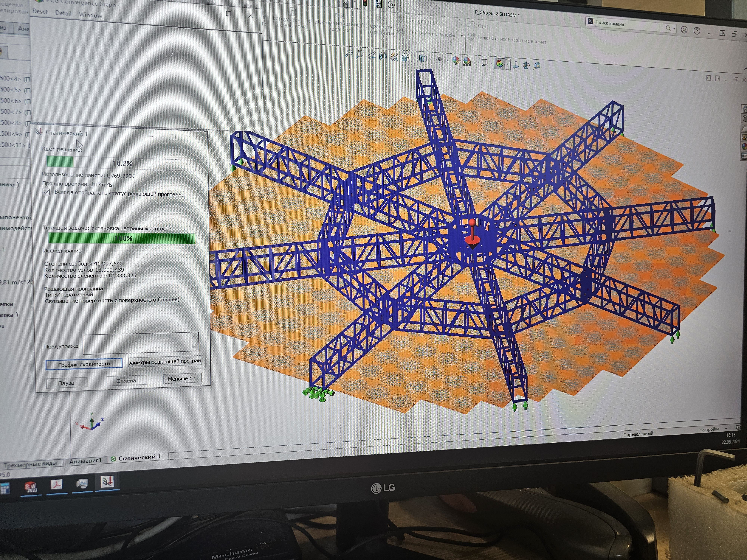Toggle Всегда отображать статус решающей программы checkbox
The image size is (747, 560).
(46, 192)
